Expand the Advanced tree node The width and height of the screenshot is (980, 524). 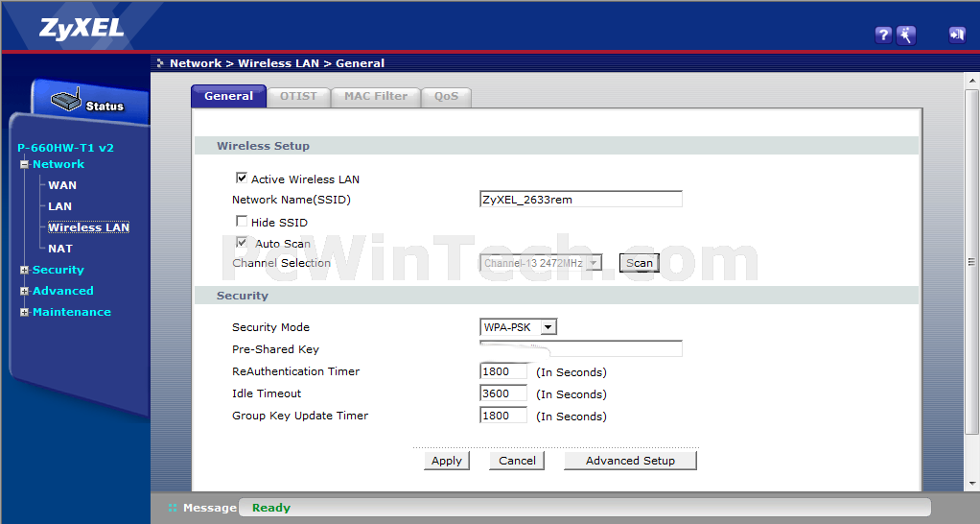[24, 292]
